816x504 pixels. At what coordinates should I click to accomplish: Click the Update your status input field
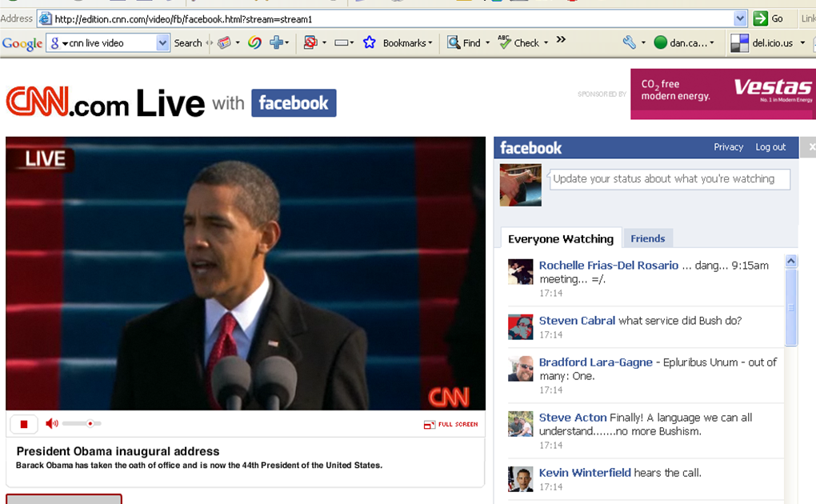click(x=670, y=179)
